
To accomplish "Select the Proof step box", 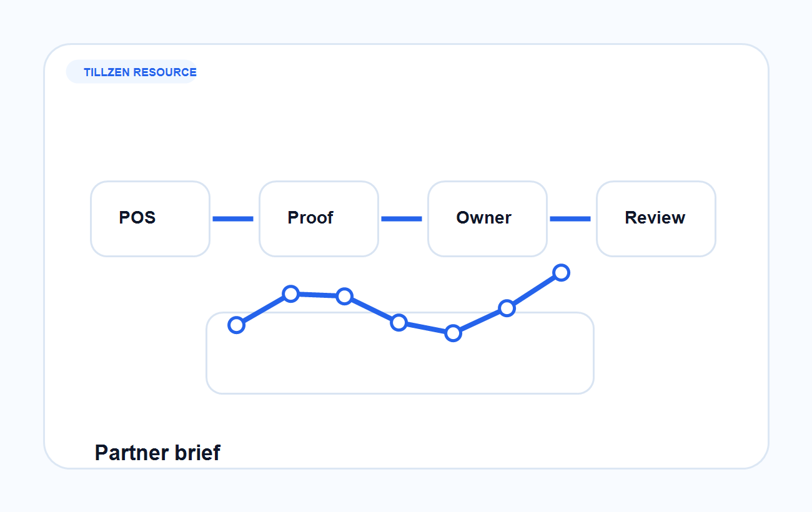I will pos(319,219).
